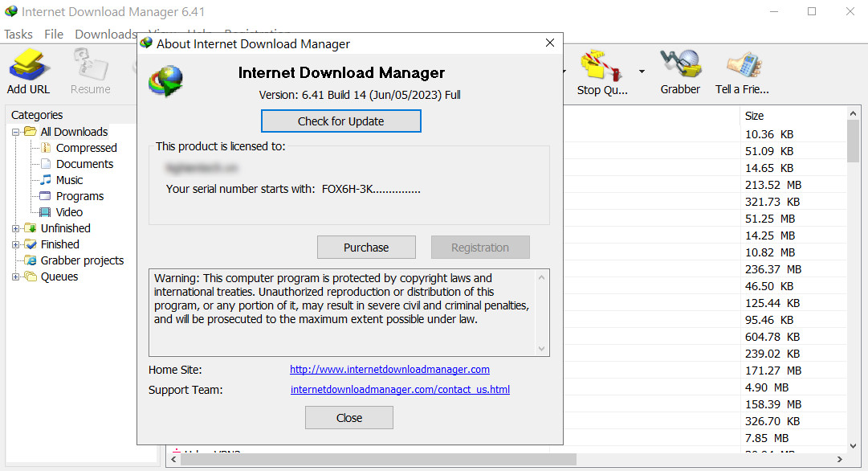
Task: Click the Purchase button
Action: [x=366, y=247]
